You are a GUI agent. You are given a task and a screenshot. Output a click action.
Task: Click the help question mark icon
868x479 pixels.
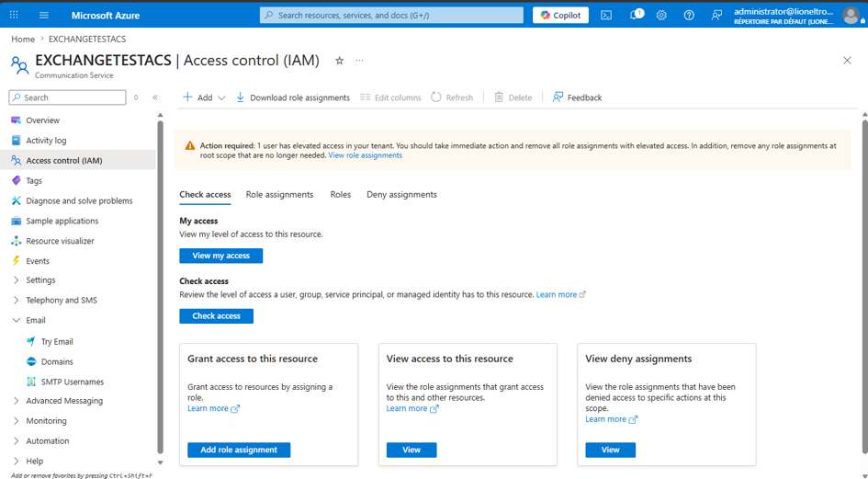coord(689,16)
